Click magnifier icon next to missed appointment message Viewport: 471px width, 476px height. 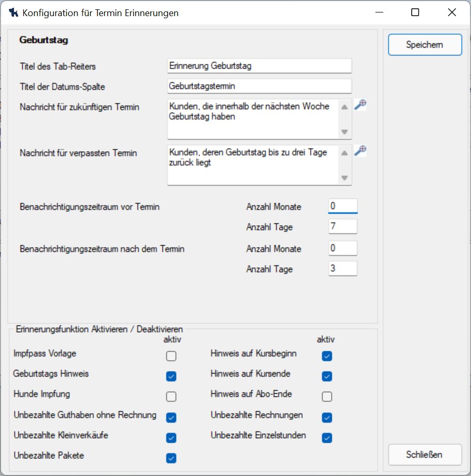coord(360,151)
